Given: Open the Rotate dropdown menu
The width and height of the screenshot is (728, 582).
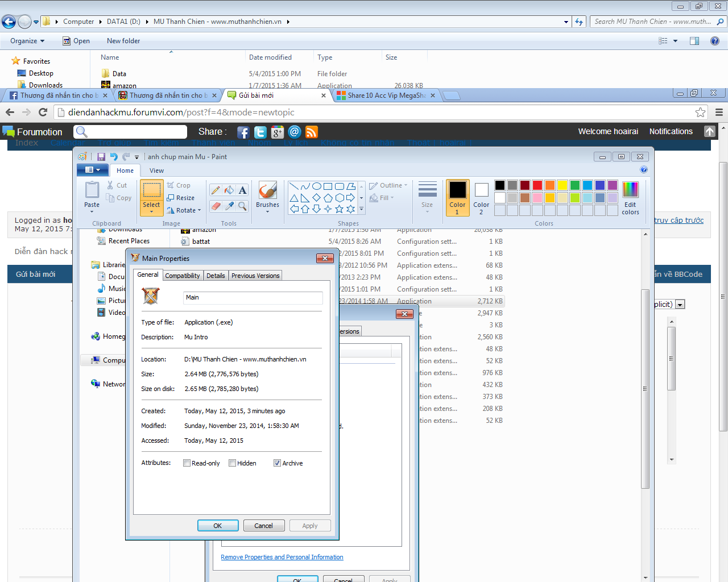Looking at the screenshot, I should [x=199, y=210].
